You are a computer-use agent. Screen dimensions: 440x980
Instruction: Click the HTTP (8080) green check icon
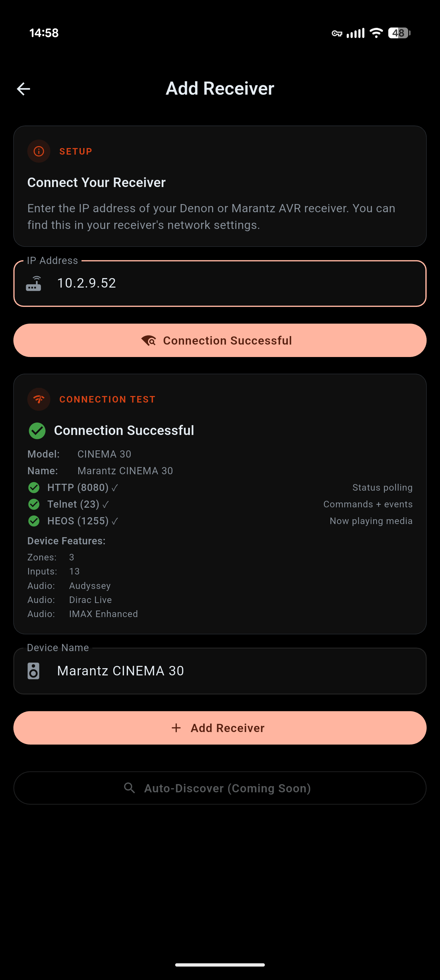(x=34, y=487)
